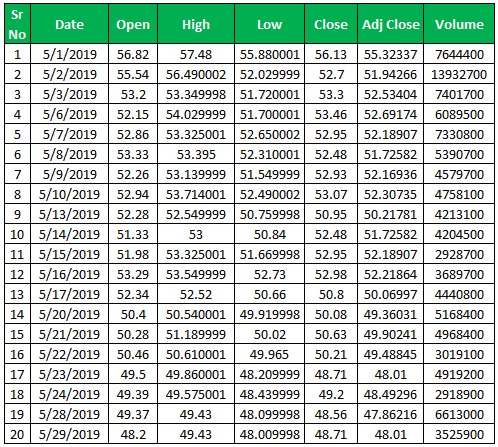The image size is (498, 447).
Task: Click the Low value 50.84
Action: pyautogui.click(x=269, y=234)
